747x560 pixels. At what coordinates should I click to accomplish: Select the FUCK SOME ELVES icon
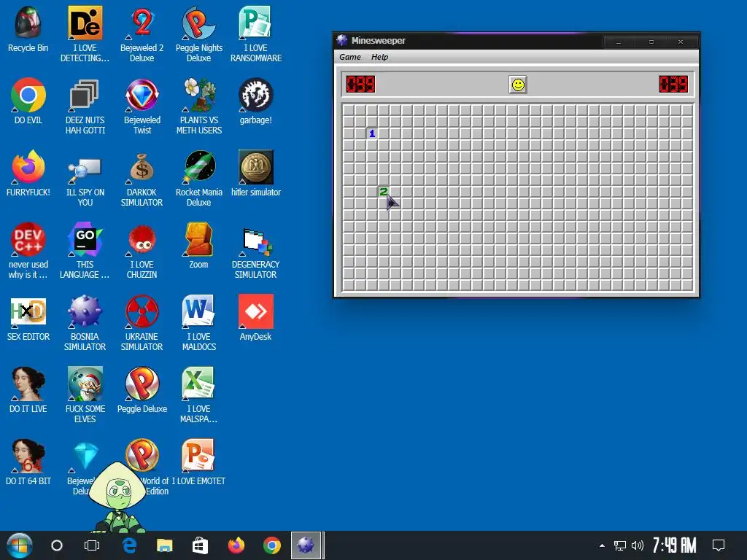coord(85,396)
